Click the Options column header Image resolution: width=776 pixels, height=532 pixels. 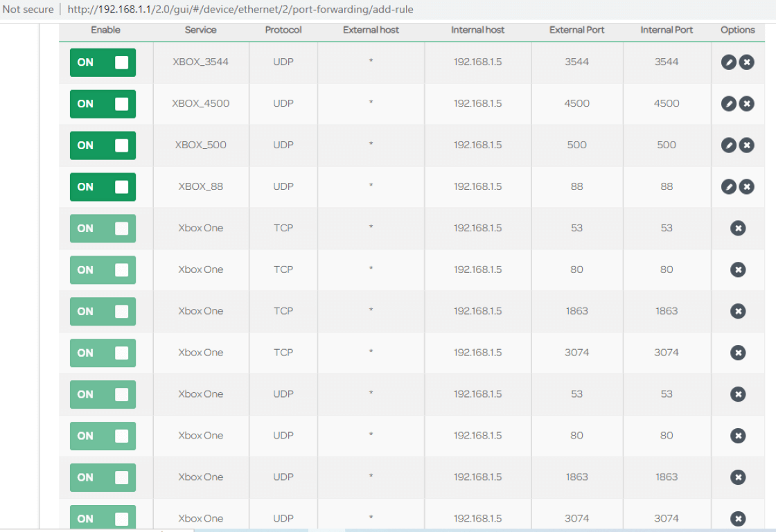(737, 30)
